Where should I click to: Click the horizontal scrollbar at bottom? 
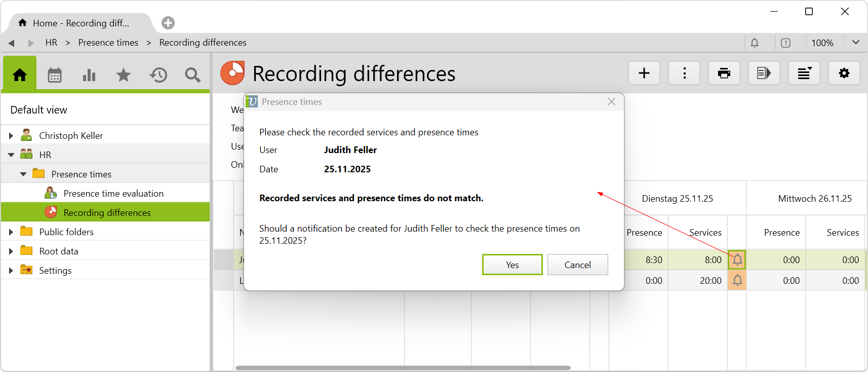point(403,368)
